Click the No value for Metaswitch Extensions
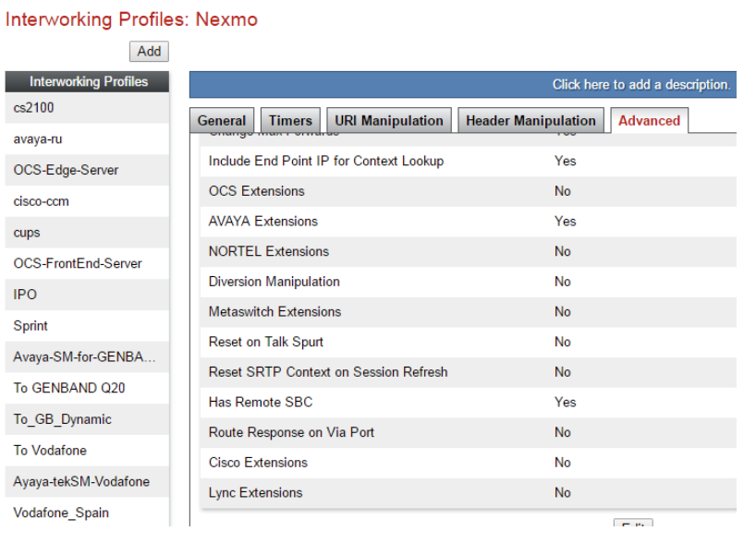The width and height of the screenshot is (756, 543). (x=562, y=312)
